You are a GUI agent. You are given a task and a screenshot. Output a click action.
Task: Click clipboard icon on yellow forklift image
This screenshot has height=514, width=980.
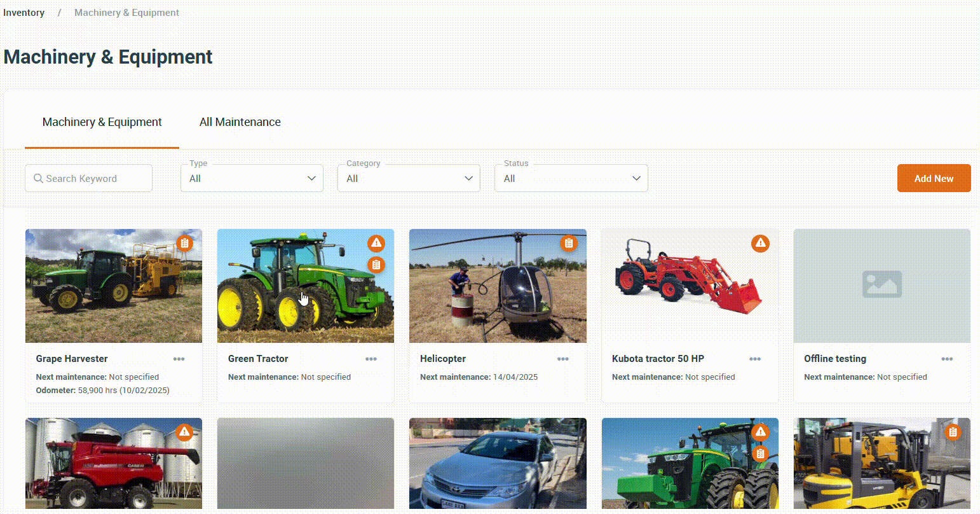tap(953, 432)
